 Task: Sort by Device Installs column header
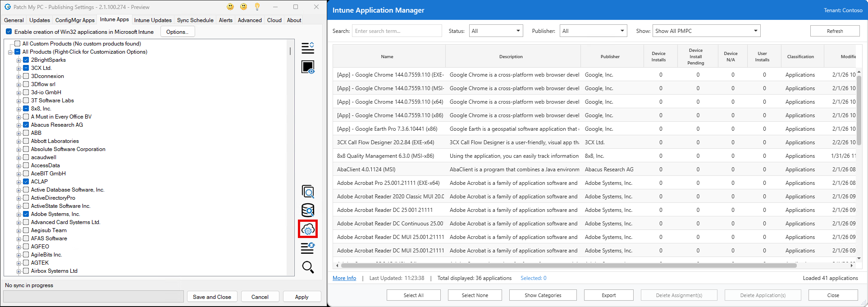tap(660, 56)
